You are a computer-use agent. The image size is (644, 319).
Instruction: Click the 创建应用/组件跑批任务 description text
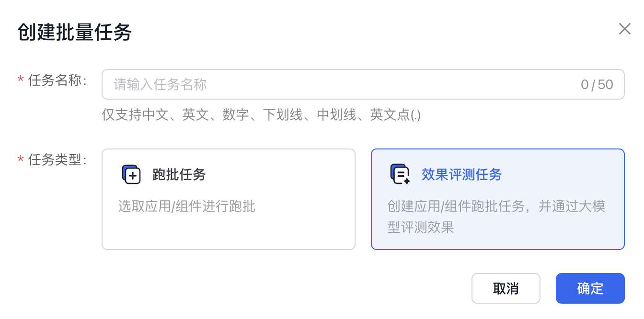(496, 216)
